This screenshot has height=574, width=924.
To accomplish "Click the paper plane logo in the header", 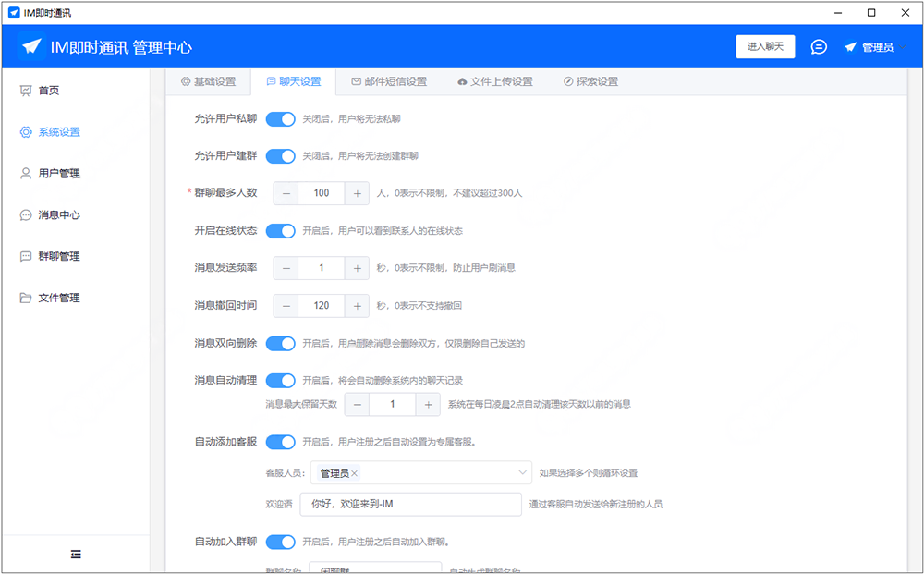I will [x=32, y=47].
